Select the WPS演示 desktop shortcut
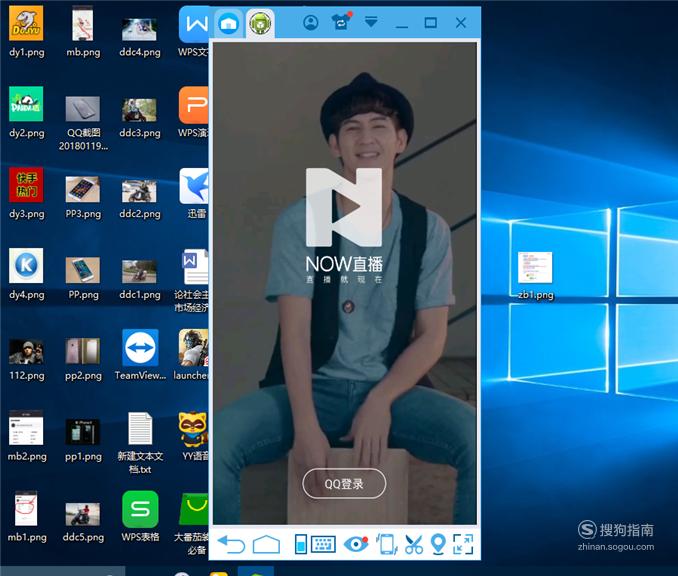The width and height of the screenshot is (678, 576). (194, 112)
